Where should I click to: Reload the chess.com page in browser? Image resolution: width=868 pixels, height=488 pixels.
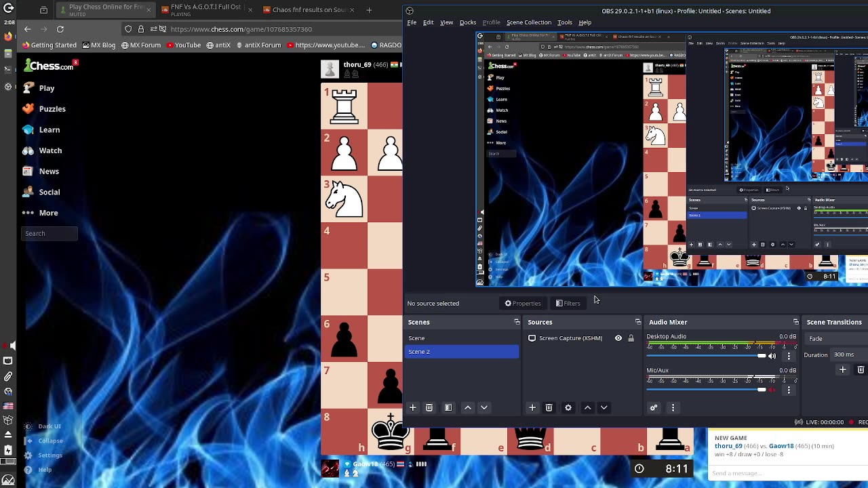pyautogui.click(x=60, y=29)
